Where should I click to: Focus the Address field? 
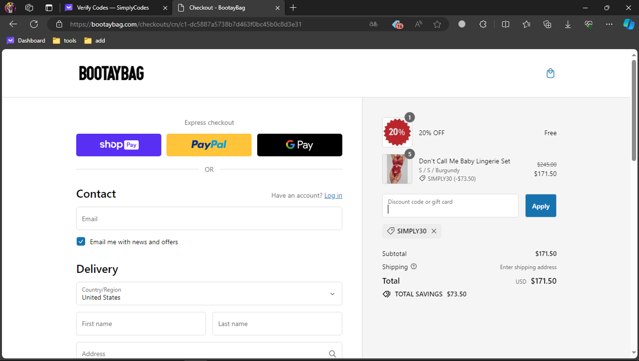209,351
